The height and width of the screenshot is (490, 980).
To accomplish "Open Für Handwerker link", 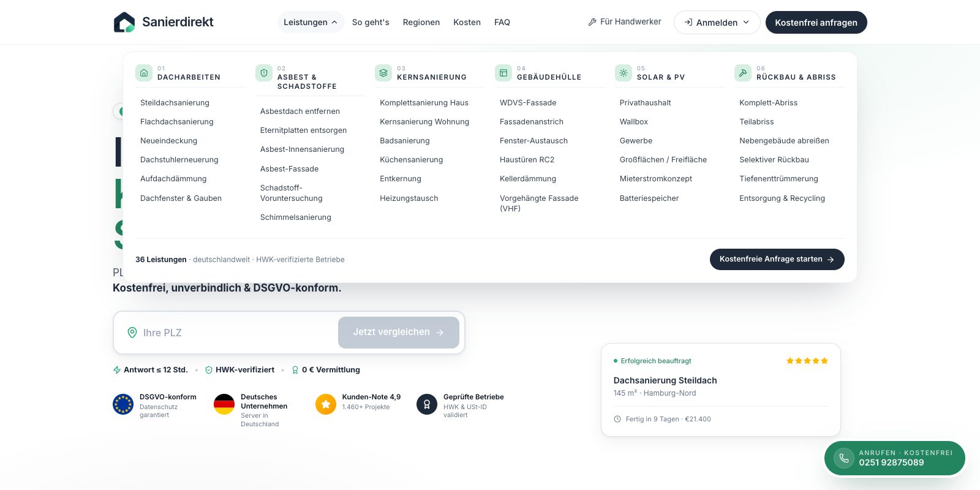I will (625, 21).
